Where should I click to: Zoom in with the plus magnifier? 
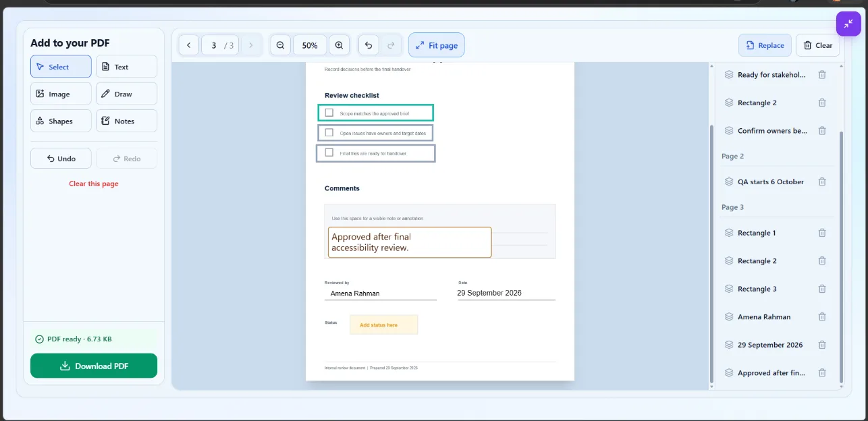(339, 45)
